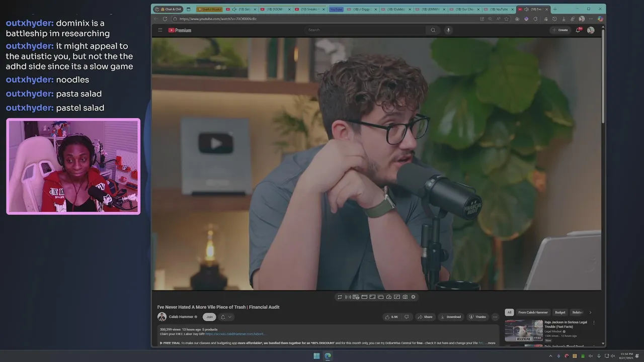Click the YouTube search magnifier button
644x362 pixels.
pos(433,30)
